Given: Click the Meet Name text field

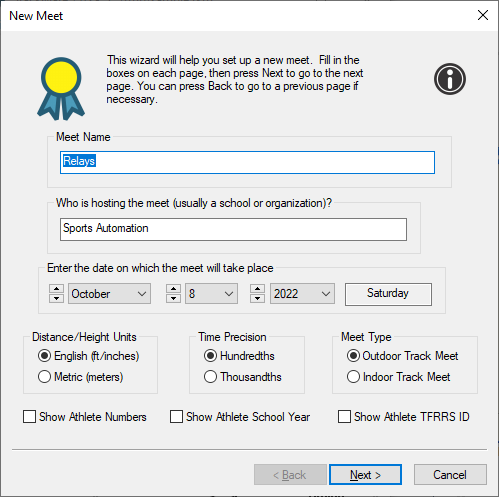Looking at the screenshot, I should [247, 162].
